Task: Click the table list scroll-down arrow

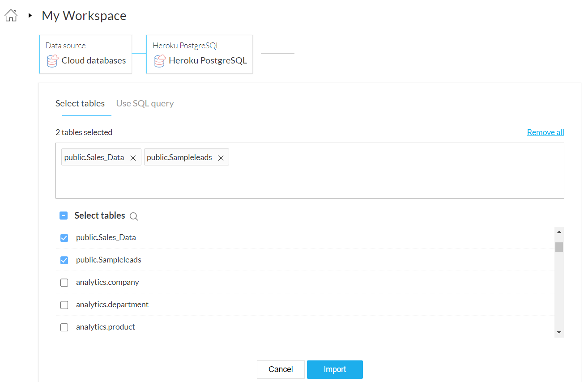Action: 559,333
